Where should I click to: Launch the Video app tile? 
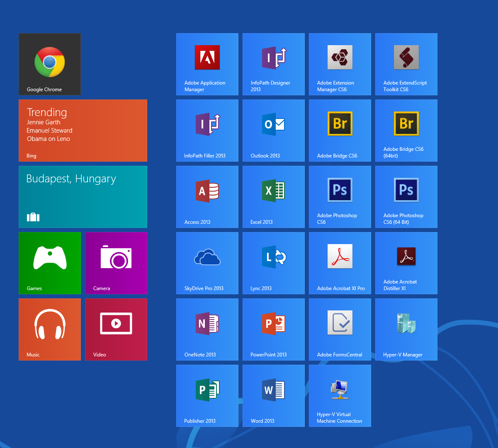point(116,329)
